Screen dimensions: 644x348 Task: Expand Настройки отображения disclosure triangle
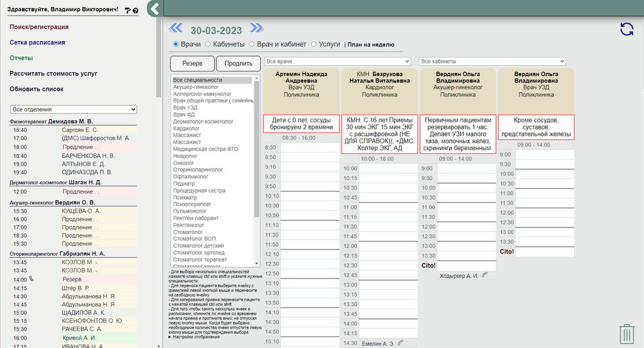(x=170, y=337)
